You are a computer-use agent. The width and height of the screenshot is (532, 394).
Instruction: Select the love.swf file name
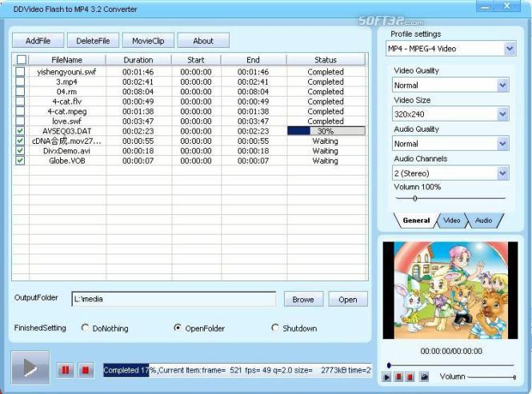coord(67,121)
